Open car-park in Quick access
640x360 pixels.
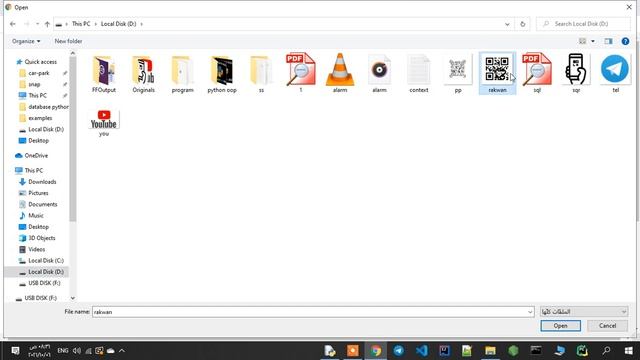pyautogui.click(x=38, y=73)
